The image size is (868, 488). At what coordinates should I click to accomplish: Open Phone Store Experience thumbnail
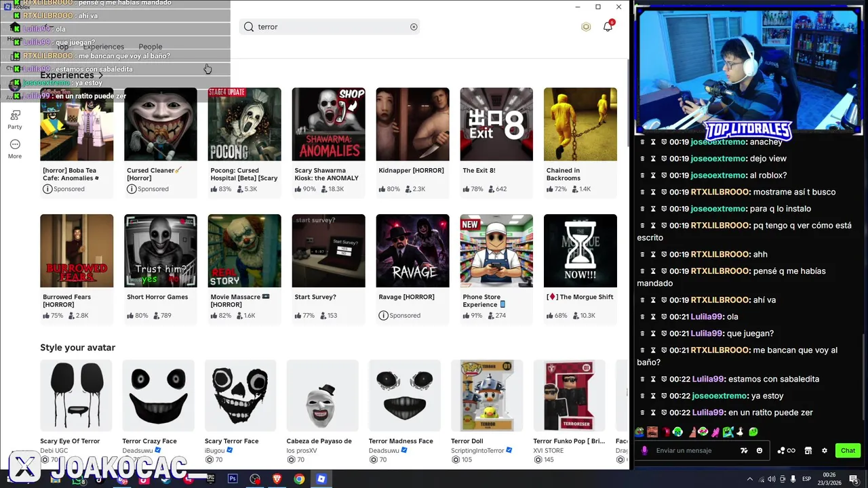[x=496, y=251]
